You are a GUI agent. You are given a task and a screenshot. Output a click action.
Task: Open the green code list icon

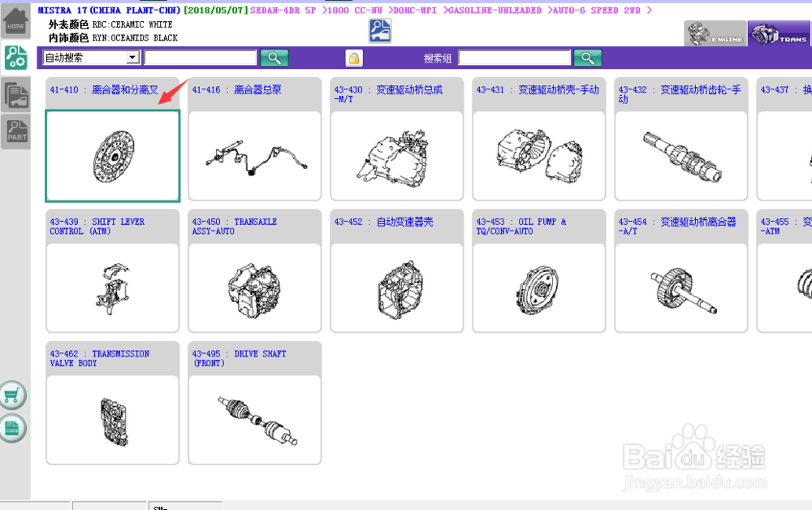point(12,429)
